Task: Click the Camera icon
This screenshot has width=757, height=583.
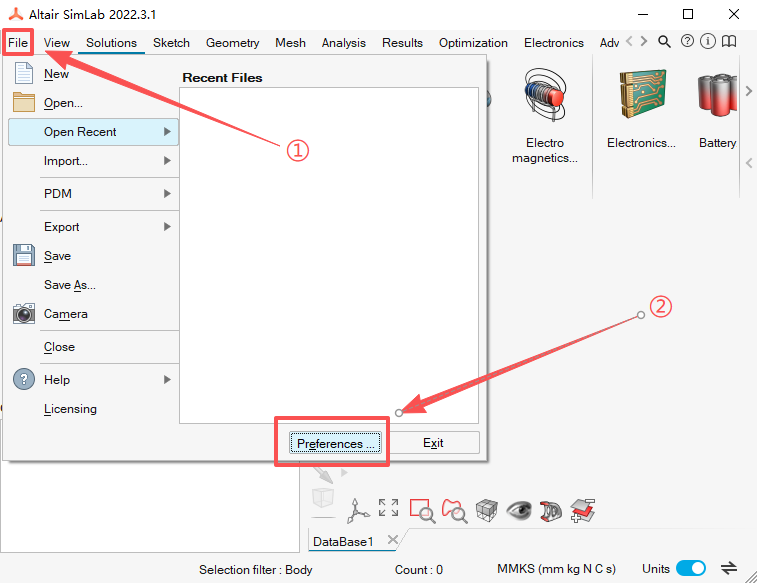Action: 24,314
